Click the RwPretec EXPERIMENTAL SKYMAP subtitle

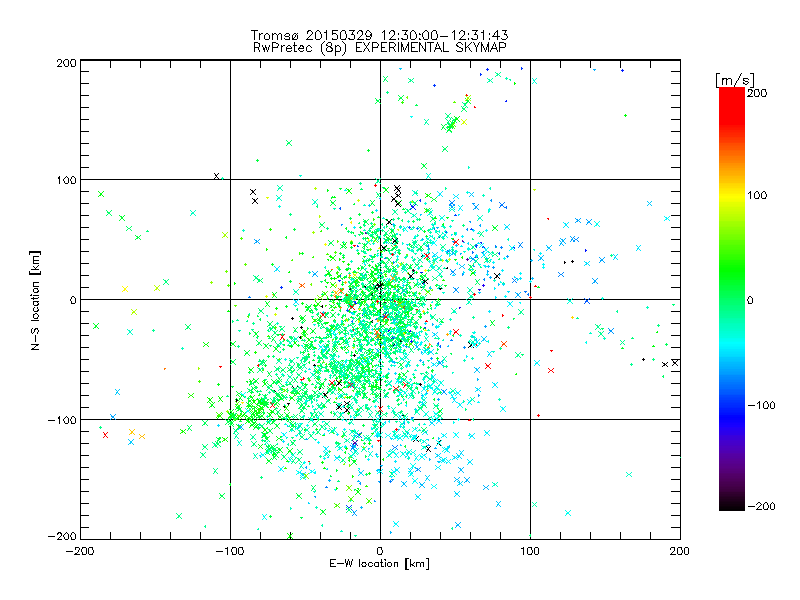tap(380, 48)
